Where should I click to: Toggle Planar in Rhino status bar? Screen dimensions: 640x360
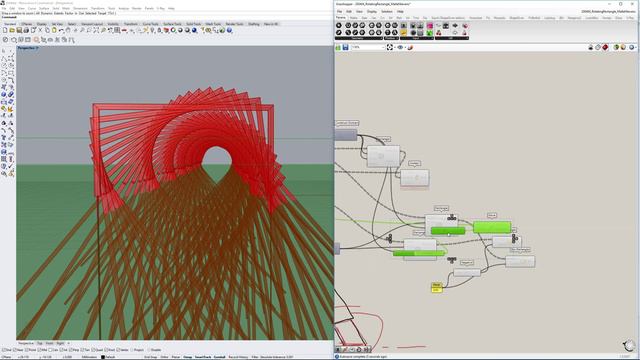pos(176,357)
